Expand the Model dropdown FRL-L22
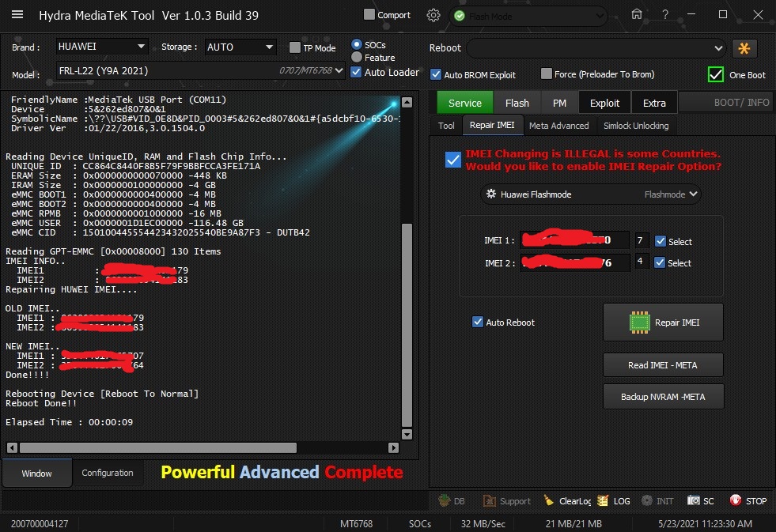This screenshot has height=532, width=776. coord(200,70)
